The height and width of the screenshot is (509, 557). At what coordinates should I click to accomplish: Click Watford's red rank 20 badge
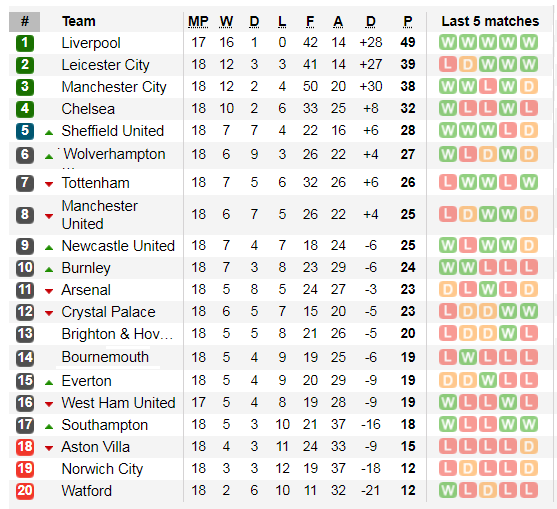click(25, 491)
